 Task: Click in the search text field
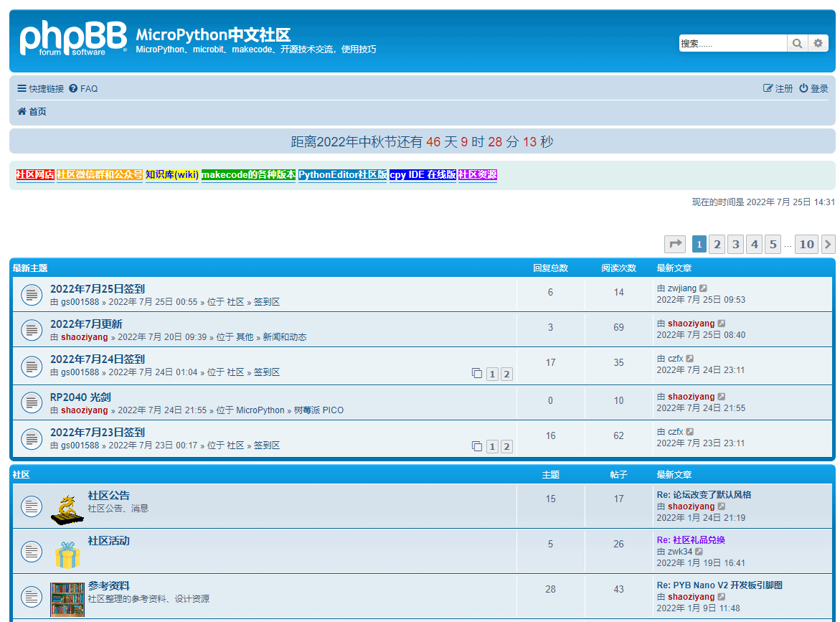(732, 43)
